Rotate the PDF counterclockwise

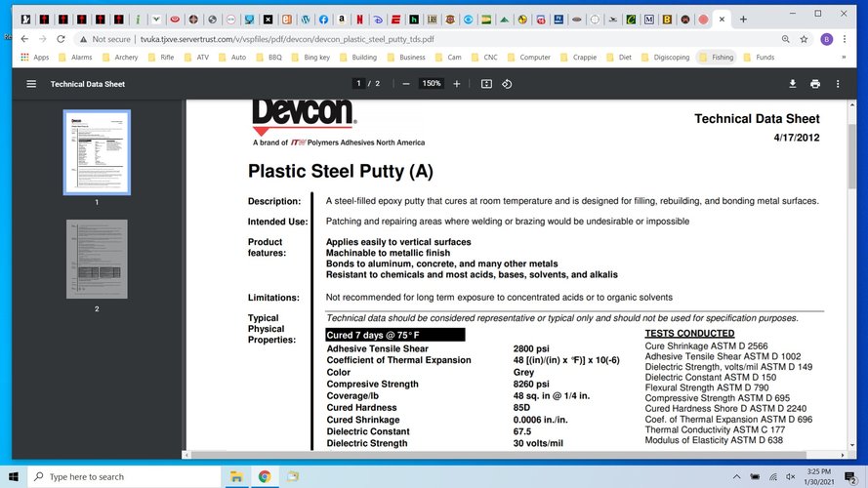(x=508, y=84)
